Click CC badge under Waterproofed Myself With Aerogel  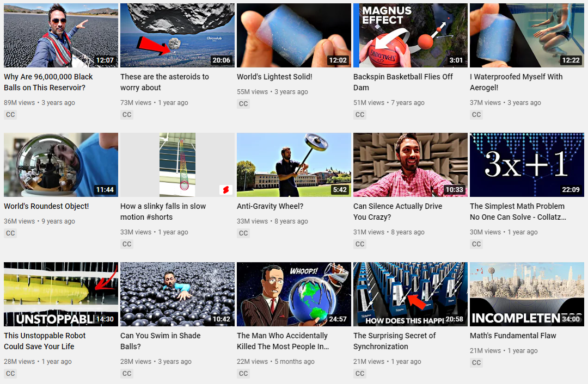pyautogui.click(x=476, y=115)
